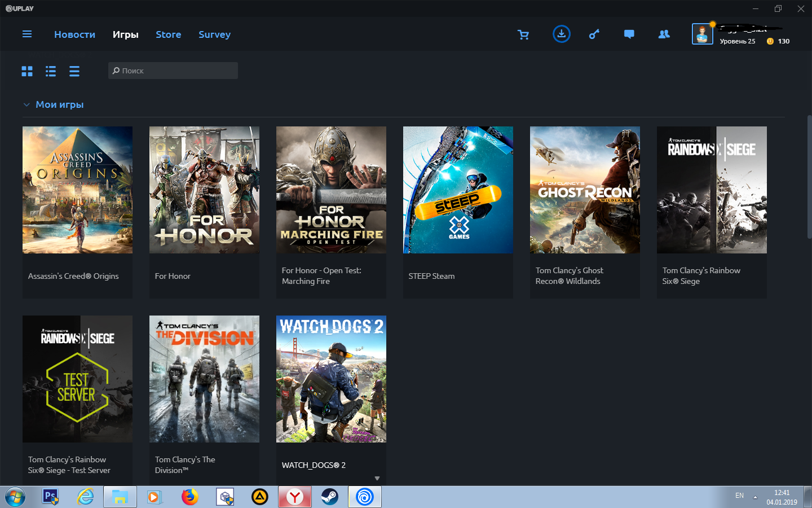
Task: Open Watch Dogs 2 cover art
Action: (331, 379)
